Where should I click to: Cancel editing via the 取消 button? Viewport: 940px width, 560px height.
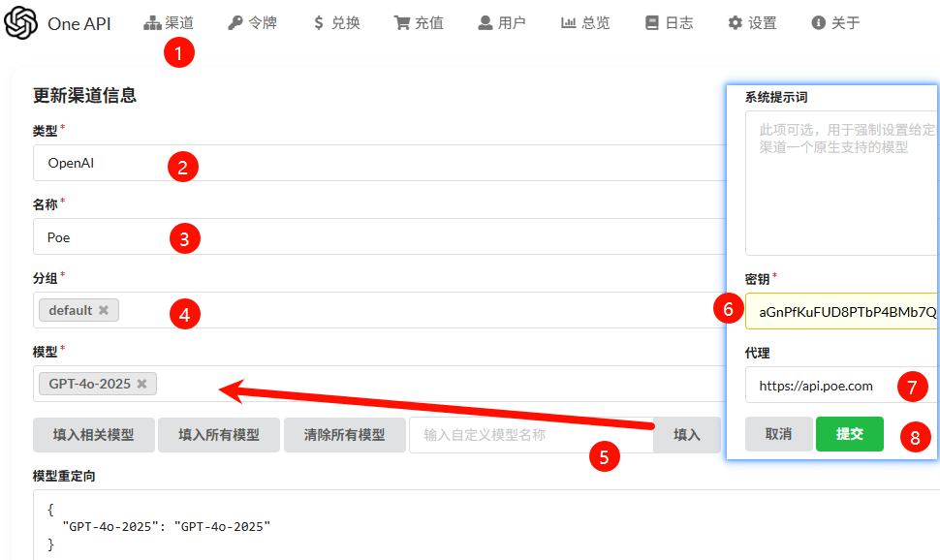coord(778,434)
